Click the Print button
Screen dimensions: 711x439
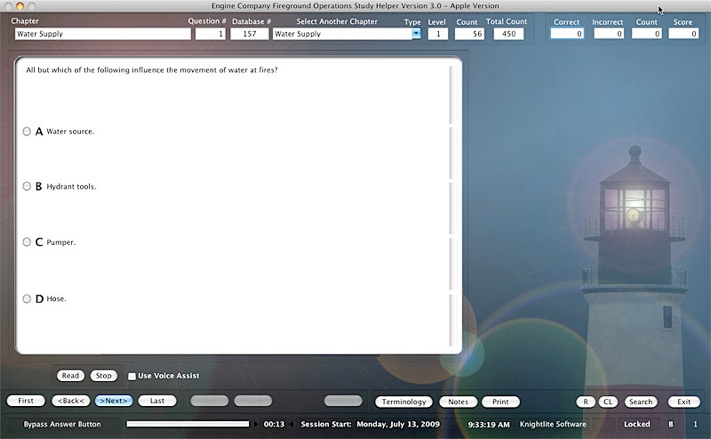click(x=501, y=402)
